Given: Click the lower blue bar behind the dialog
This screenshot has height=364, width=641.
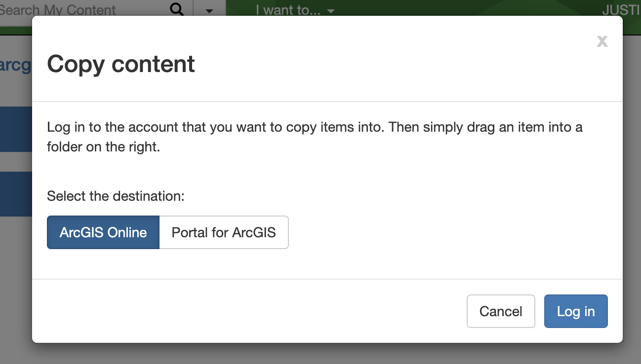Looking at the screenshot, I should tap(16, 194).
